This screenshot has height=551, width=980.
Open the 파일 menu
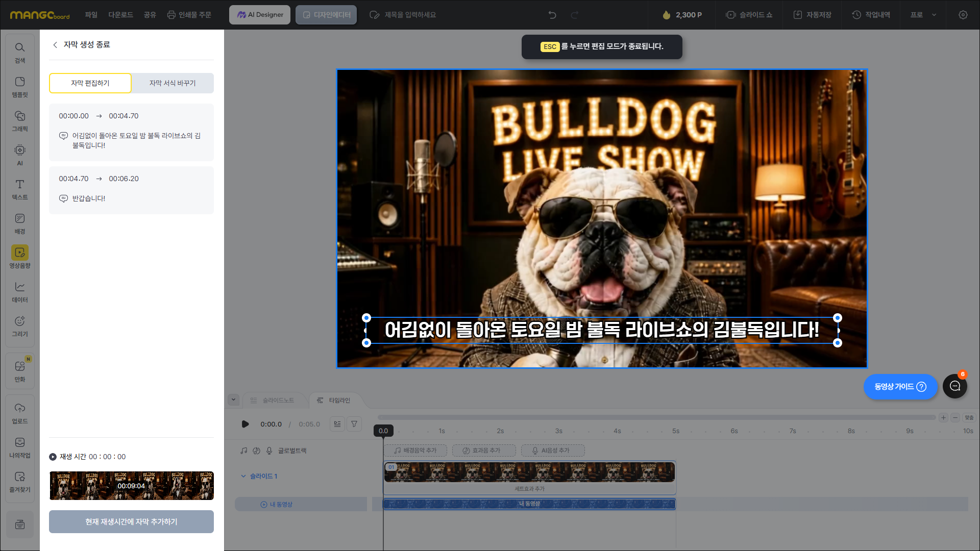[91, 15]
